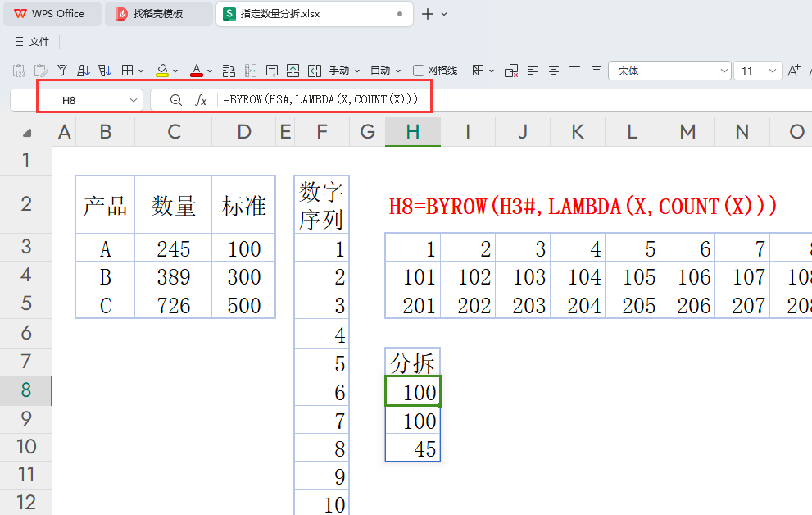
Task: Click the cell containing 245
Action: tap(174, 248)
